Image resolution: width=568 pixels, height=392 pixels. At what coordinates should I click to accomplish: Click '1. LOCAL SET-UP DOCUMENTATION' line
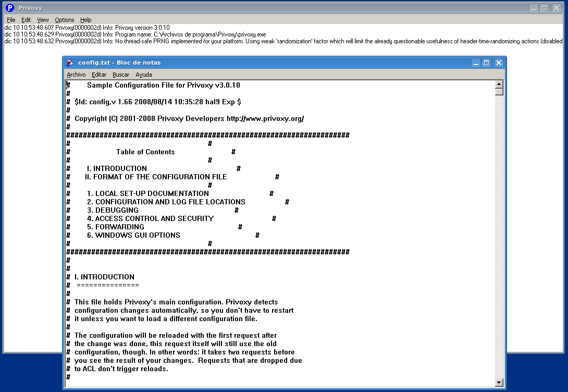click(148, 193)
